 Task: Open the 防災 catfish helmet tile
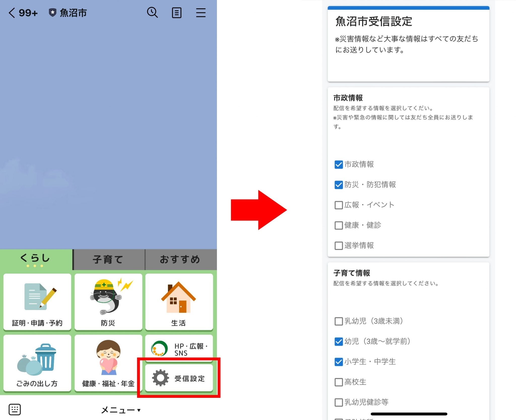(x=108, y=302)
